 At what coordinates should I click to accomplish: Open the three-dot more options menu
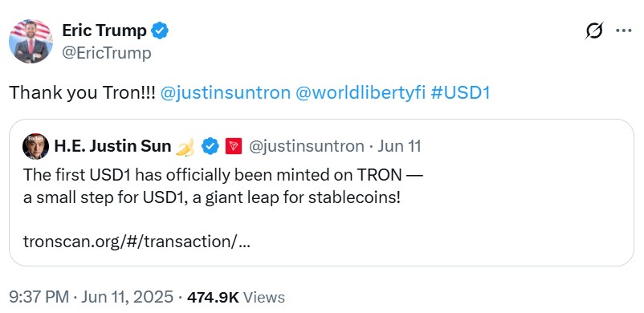(624, 30)
